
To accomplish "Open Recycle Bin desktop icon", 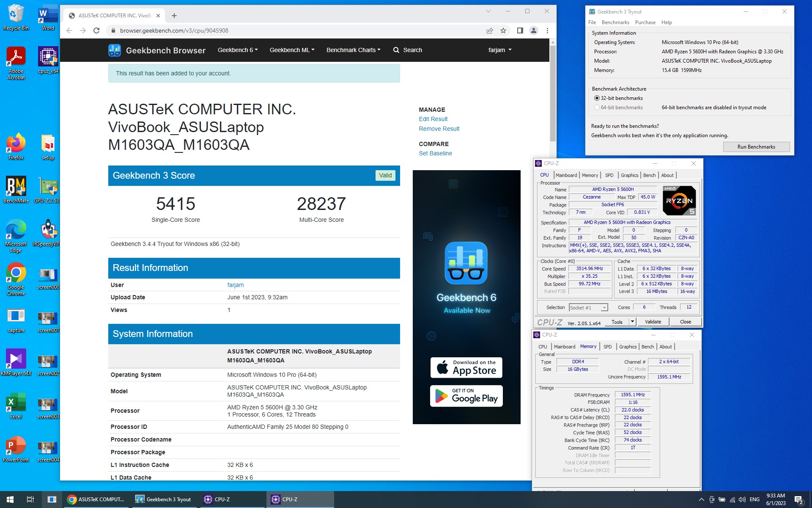I will 16,17.
